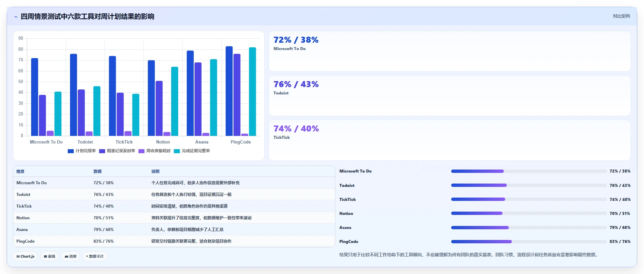644x274 pixels.
Task: Click the small icon before the dashboard title
Action: click(16, 17)
